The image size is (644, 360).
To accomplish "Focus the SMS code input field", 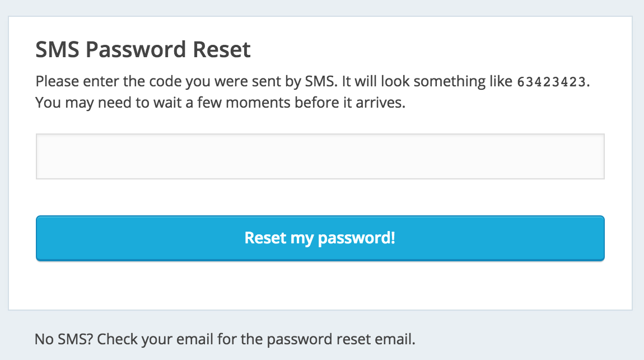I will pyautogui.click(x=320, y=156).
